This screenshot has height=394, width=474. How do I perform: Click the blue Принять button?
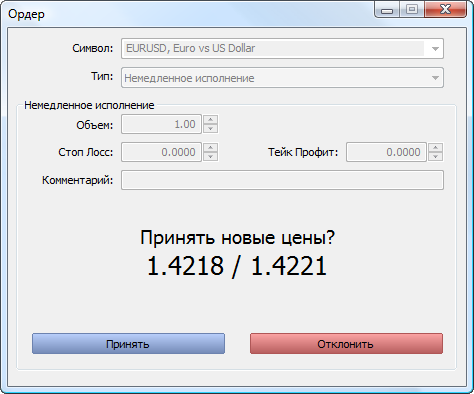coord(128,344)
